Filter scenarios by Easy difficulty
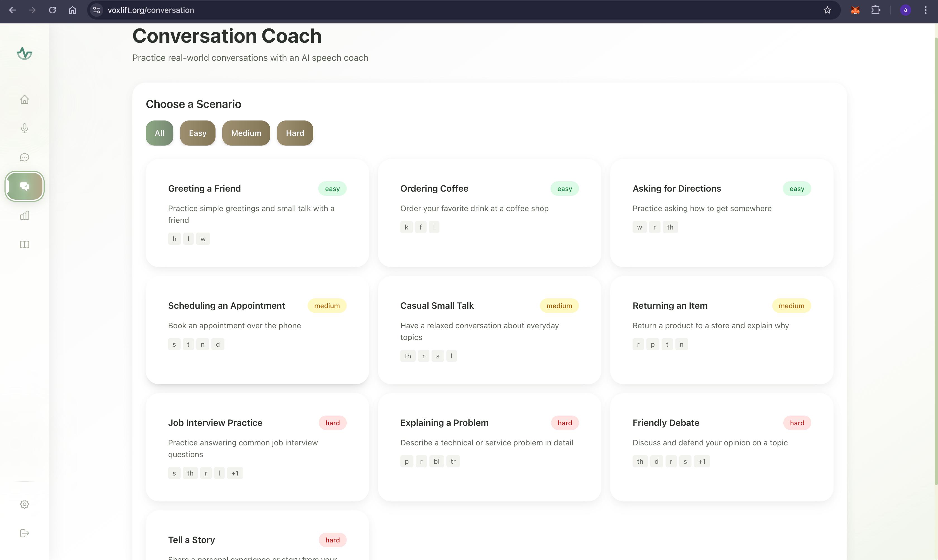The height and width of the screenshot is (560, 938). point(197,133)
